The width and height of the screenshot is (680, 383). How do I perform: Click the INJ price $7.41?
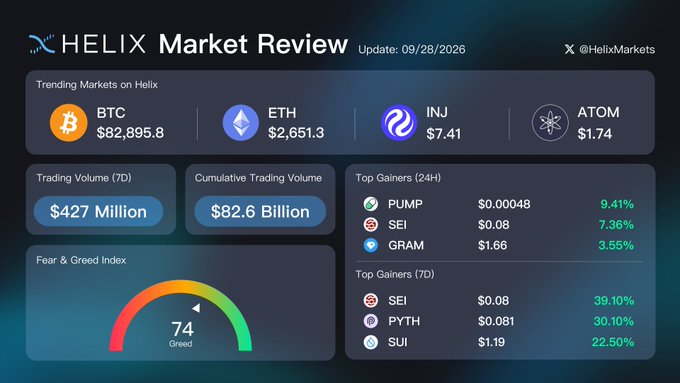443,134
